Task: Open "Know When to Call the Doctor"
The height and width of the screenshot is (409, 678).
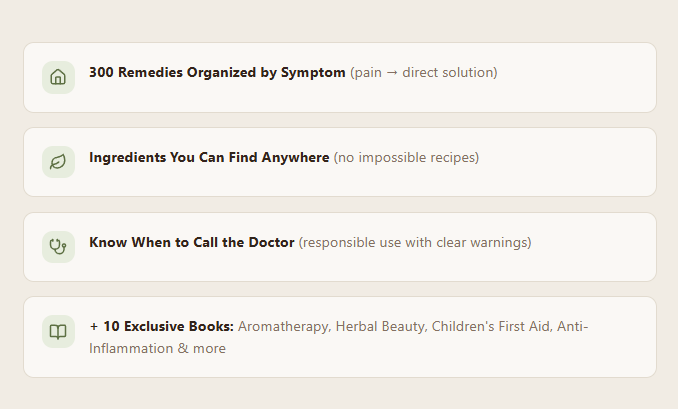Action: pyautogui.click(x=192, y=242)
